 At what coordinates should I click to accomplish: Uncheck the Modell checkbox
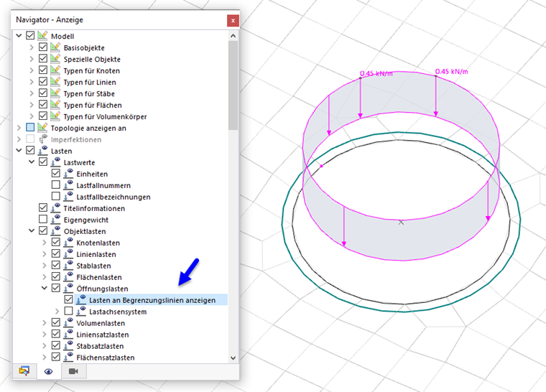click(x=30, y=35)
